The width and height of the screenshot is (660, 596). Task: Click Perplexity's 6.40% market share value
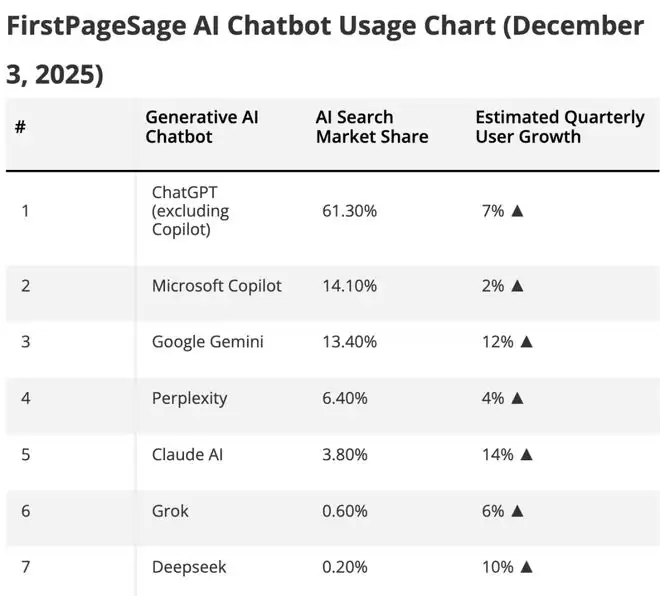pos(344,398)
